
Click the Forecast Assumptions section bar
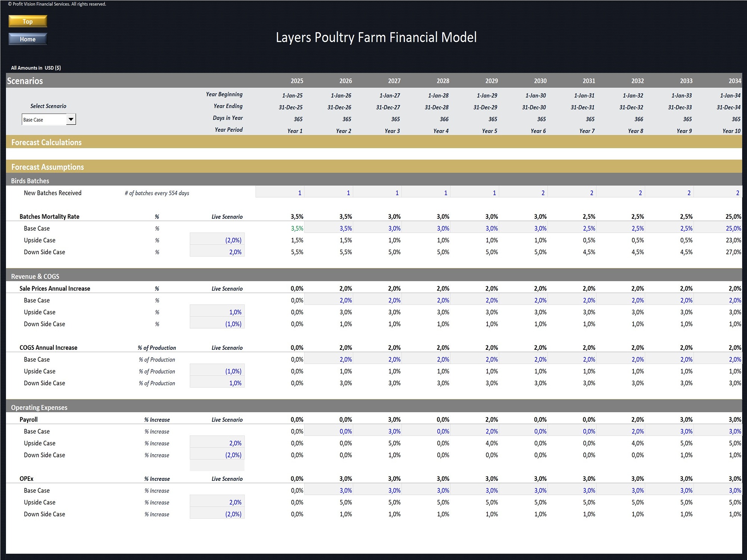pos(374,167)
